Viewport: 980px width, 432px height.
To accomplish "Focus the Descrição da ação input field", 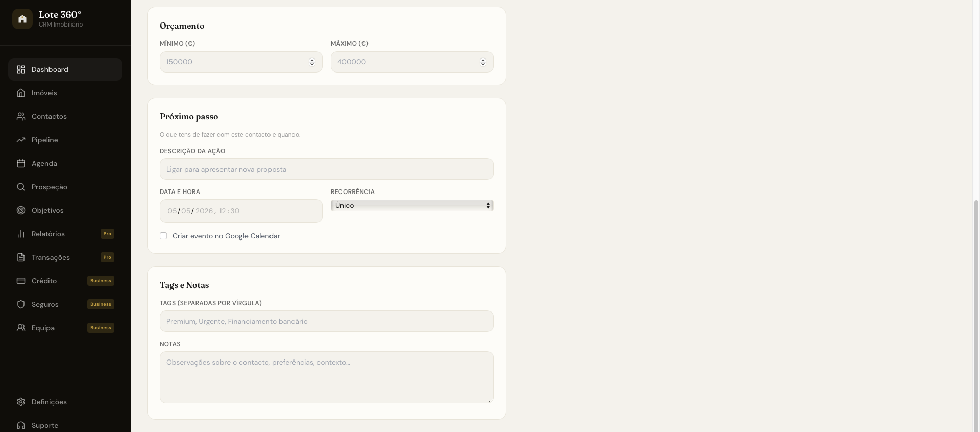I will pos(327,169).
